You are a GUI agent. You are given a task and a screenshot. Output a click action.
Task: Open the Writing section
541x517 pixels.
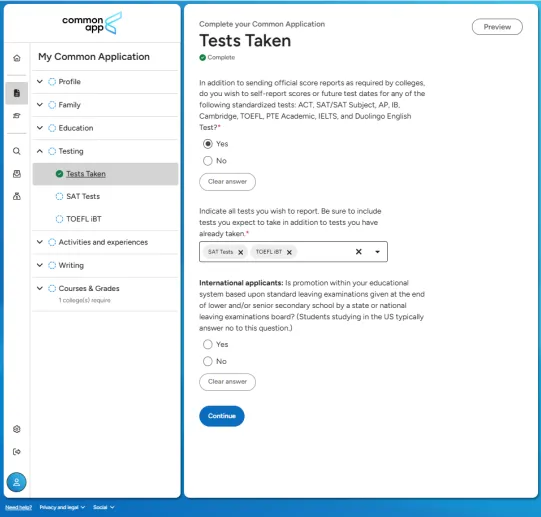(71, 265)
